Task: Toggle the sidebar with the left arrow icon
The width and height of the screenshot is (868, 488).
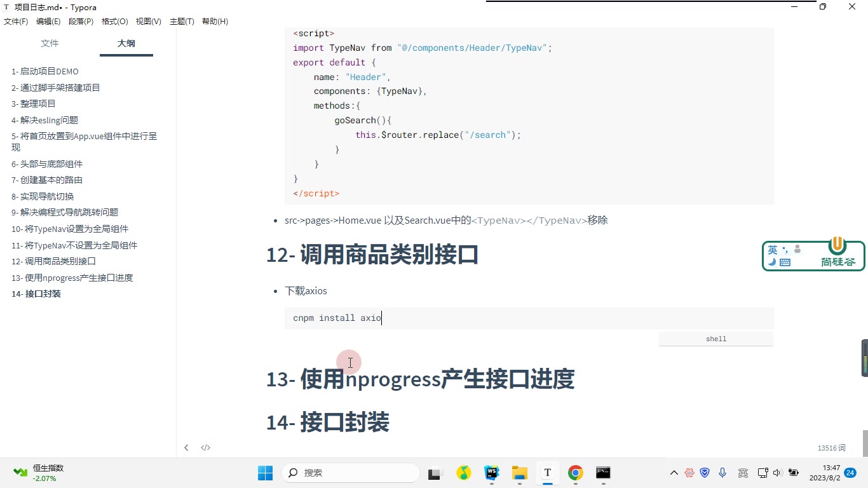Action: pyautogui.click(x=186, y=447)
